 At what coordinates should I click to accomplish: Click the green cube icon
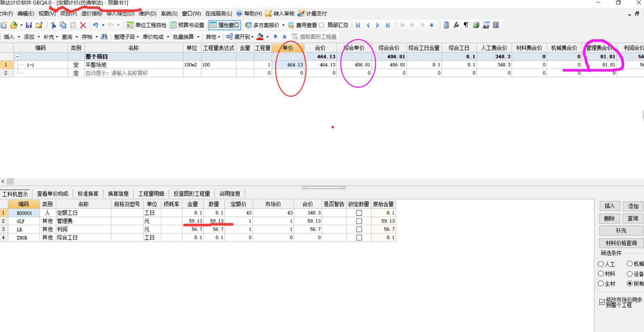click(476, 25)
